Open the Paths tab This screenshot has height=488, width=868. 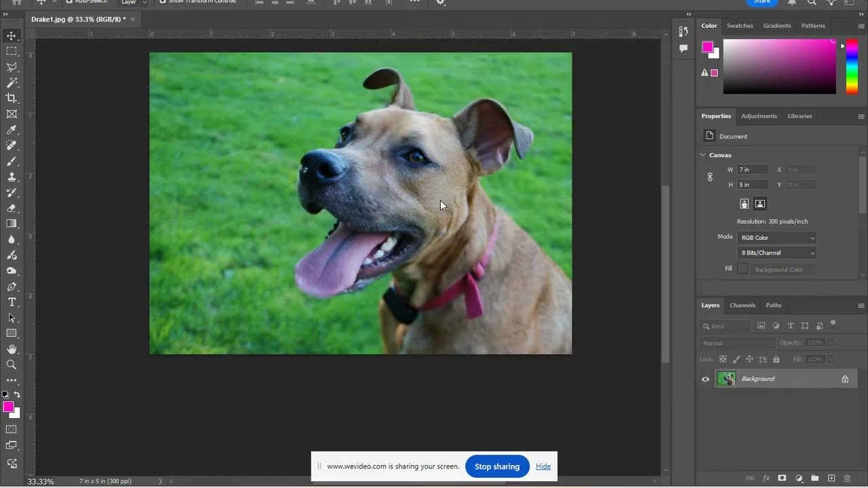coord(774,305)
